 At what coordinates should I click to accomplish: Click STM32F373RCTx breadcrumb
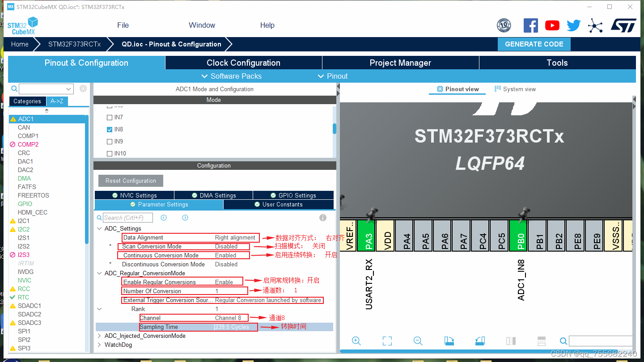click(75, 44)
